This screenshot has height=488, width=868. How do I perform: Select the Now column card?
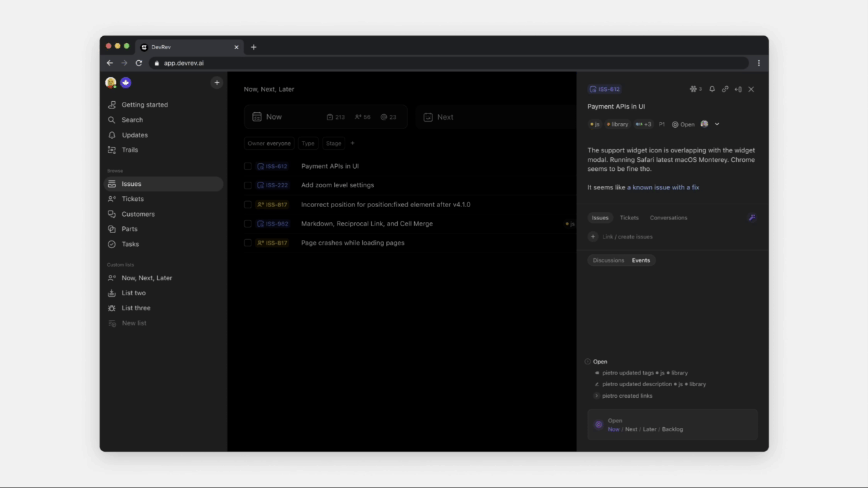pos(325,117)
